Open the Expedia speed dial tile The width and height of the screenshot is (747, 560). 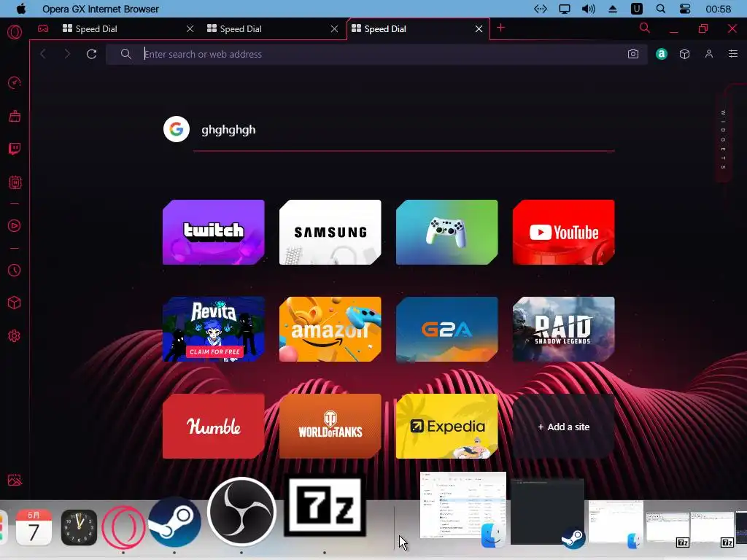447,426
